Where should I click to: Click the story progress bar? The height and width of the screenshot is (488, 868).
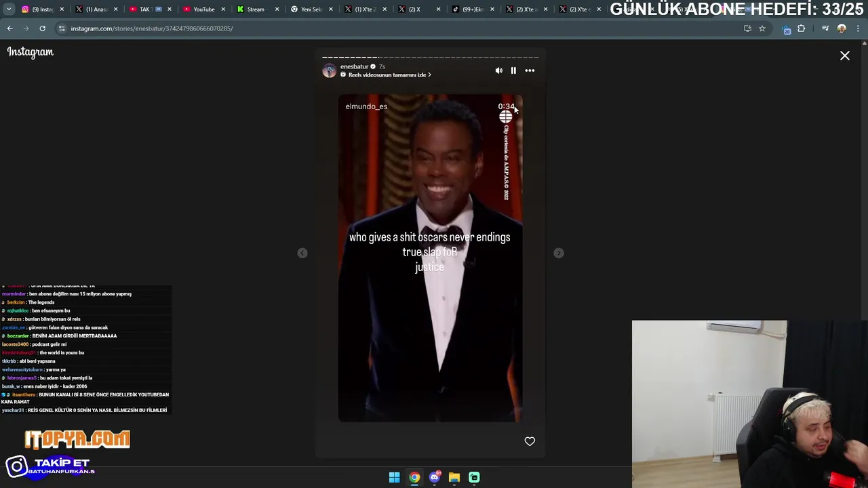click(431, 57)
